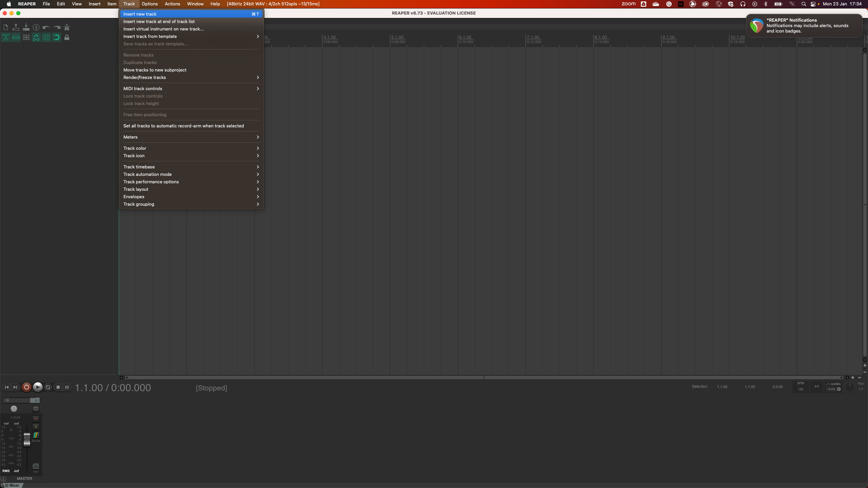The image size is (868, 488).
Task: Click the master volume fader handle
Action: [27, 439]
